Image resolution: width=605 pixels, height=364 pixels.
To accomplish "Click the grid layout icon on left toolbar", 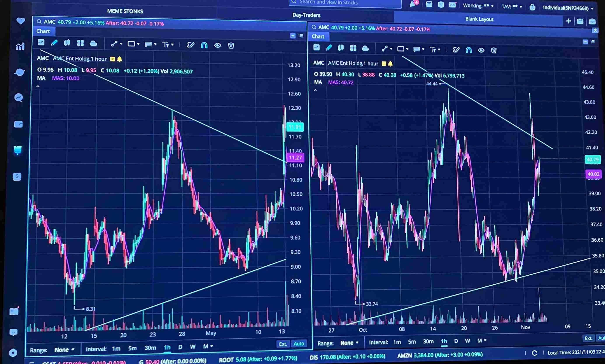I will (80, 43).
